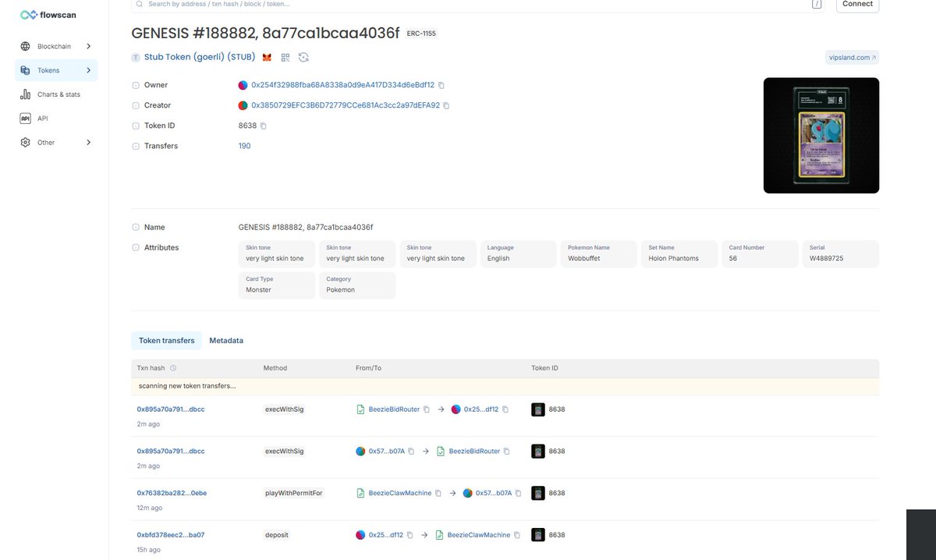Open BeezieClawMachine link in playWithPermitFor row
The height and width of the screenshot is (560, 936).
(399, 493)
